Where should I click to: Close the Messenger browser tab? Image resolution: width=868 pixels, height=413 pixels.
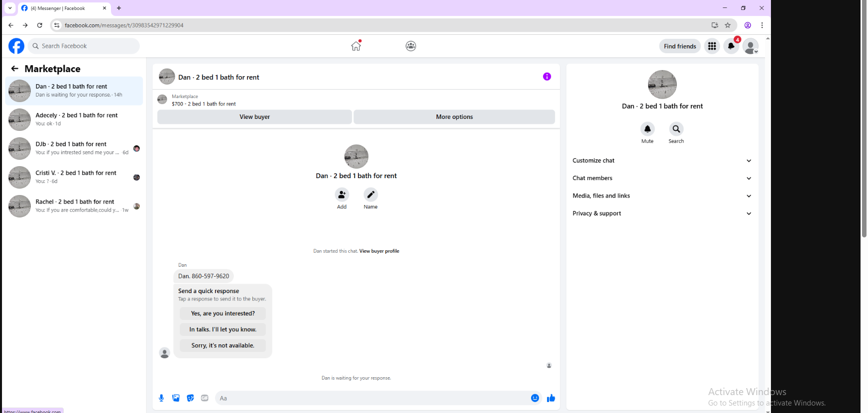tap(105, 8)
